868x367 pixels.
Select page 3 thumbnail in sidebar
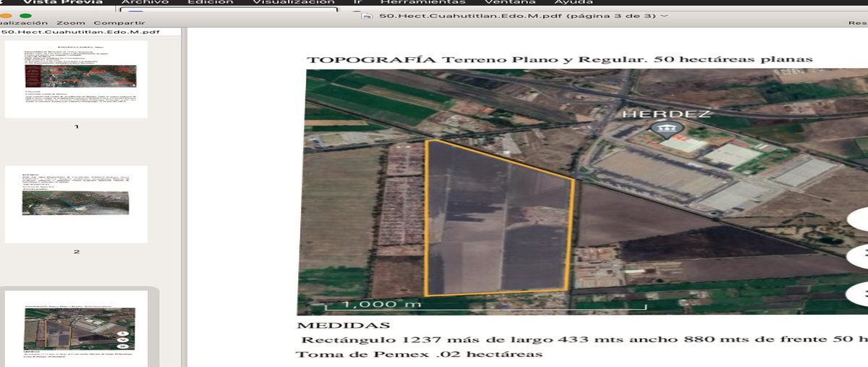[76, 329]
